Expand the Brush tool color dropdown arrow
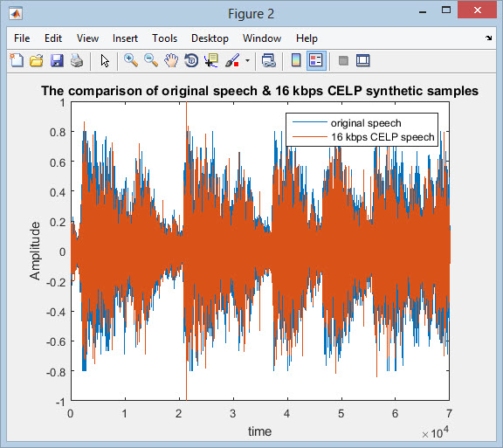Viewport: 503px width, 448px height. click(247, 60)
